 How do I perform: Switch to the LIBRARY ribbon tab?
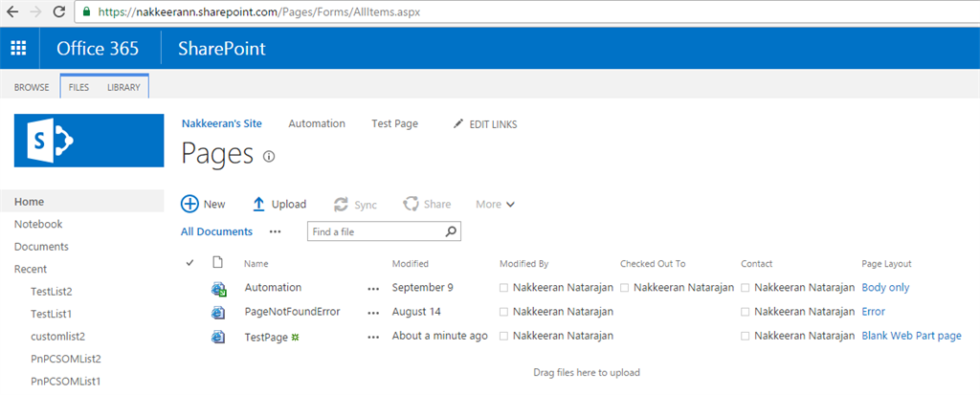pyautogui.click(x=123, y=87)
